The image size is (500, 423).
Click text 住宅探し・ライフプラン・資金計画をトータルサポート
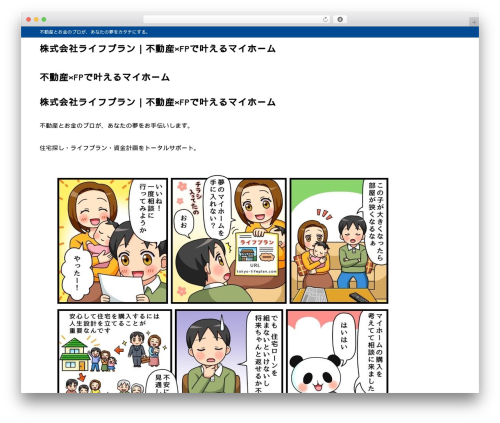pyautogui.click(x=118, y=148)
